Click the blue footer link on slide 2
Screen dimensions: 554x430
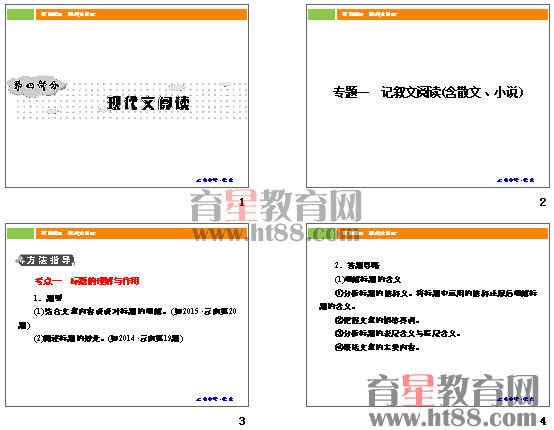515,180
